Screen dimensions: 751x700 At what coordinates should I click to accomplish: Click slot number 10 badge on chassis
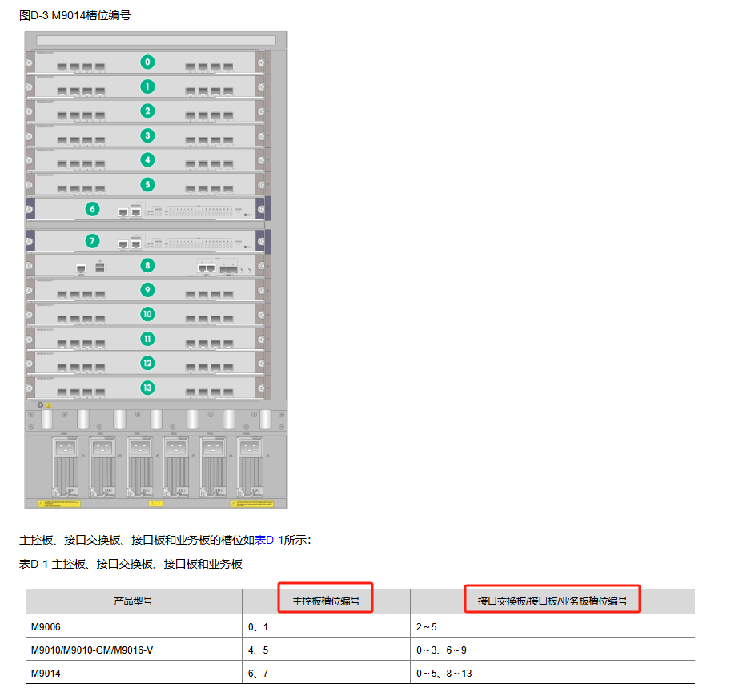[147, 314]
